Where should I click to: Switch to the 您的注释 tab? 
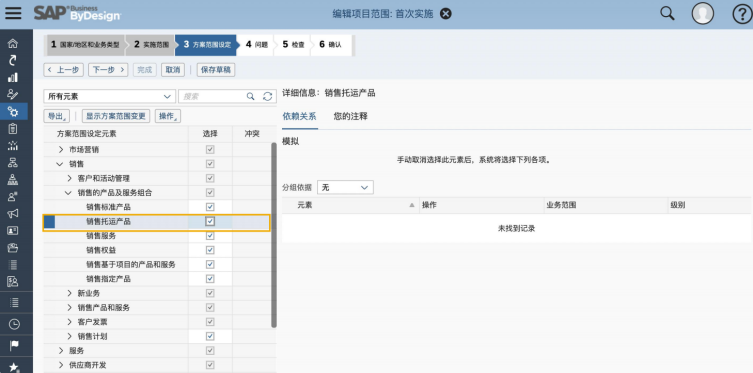[x=351, y=117]
